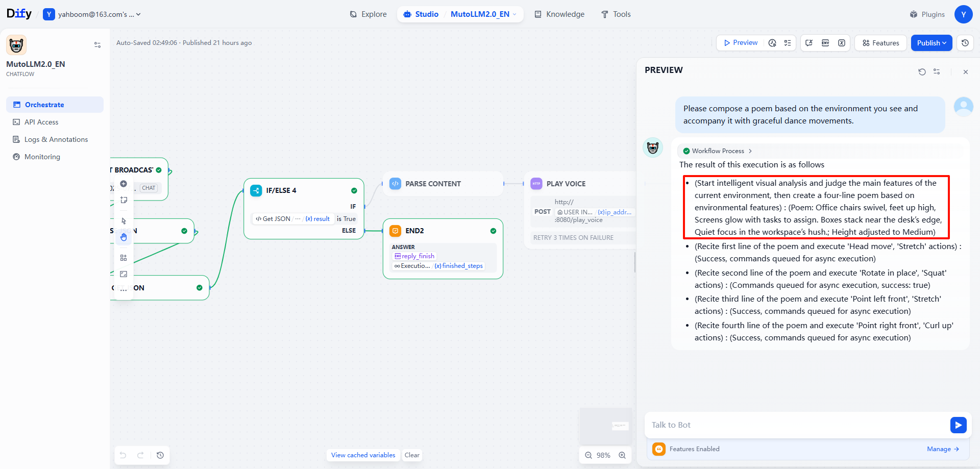Screen dimensions: 980x469
Task: Open the Explore tab
Action: tap(368, 14)
